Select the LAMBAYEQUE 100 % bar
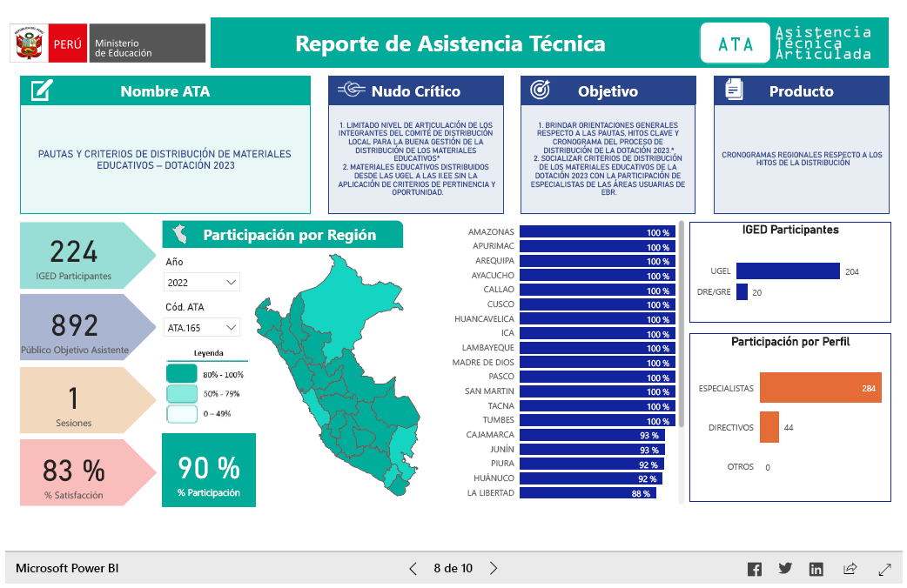 tap(597, 347)
